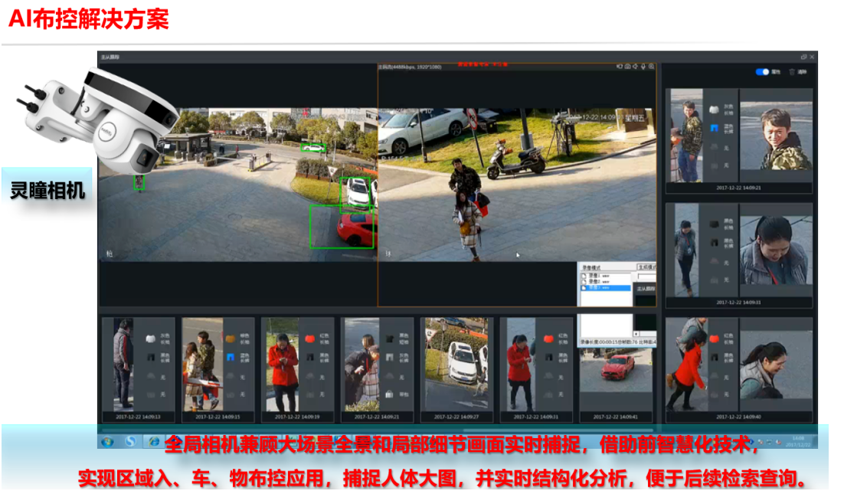Click the microphone talk icon in video toolbar
Viewport: 844px width, 504px height.
pos(643,67)
